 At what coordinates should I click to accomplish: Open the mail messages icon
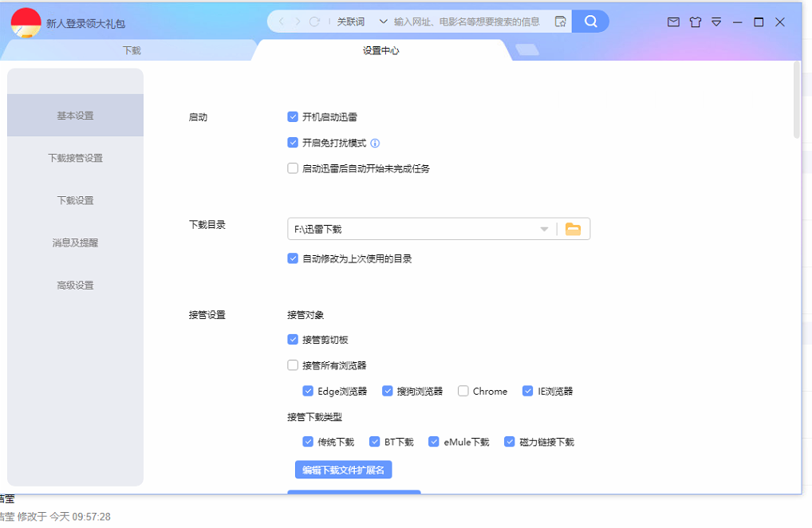pyautogui.click(x=673, y=22)
